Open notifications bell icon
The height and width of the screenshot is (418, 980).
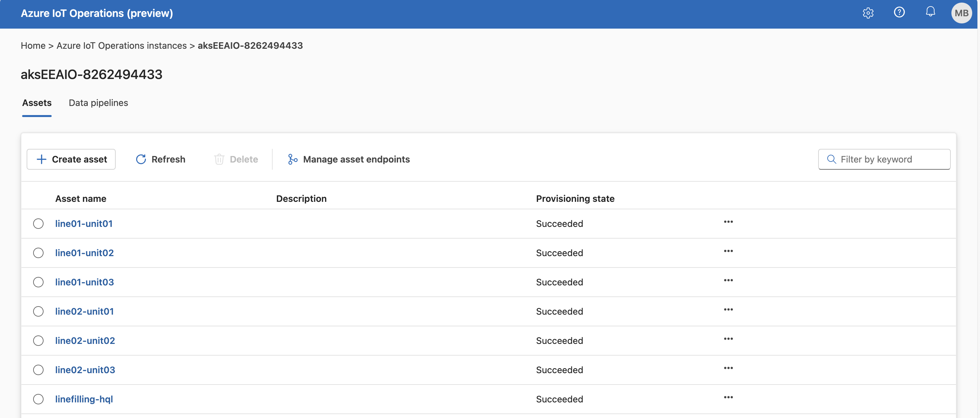point(930,12)
